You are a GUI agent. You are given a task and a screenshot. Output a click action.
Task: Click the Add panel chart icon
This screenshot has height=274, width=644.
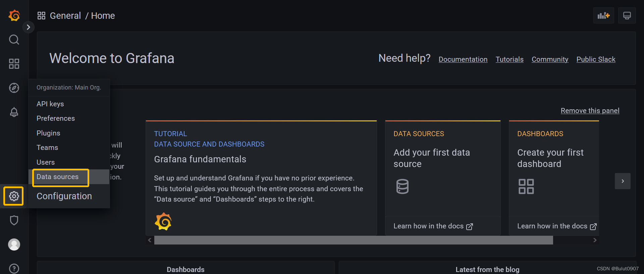pos(604,15)
